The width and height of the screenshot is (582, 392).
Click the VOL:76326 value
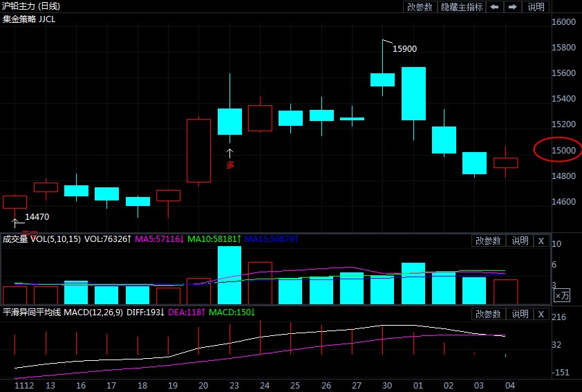(x=108, y=239)
